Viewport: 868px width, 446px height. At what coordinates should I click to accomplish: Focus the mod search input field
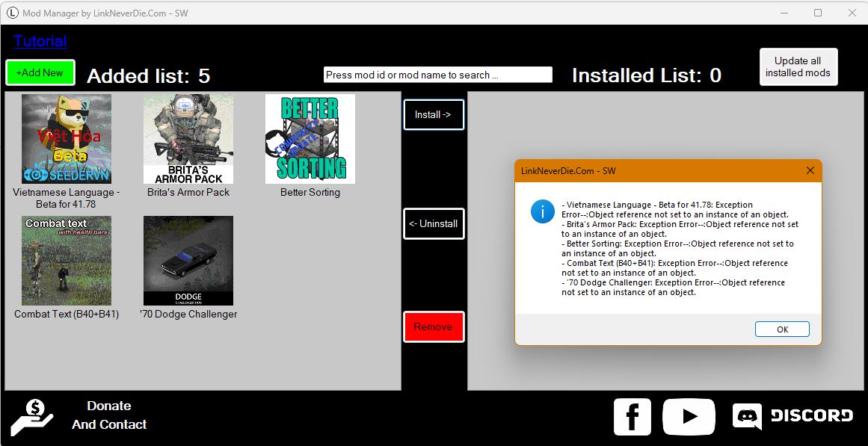[437, 75]
